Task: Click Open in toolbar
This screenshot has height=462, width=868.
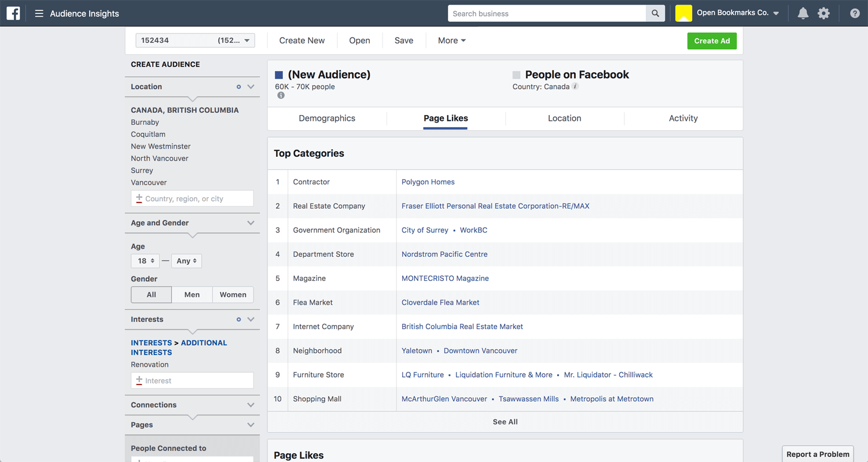Action: 359,40
